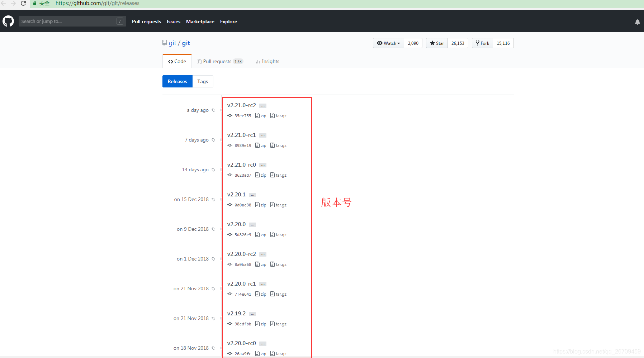
Task: Click the tag icon next to 'a day ago'
Action: 213,110
